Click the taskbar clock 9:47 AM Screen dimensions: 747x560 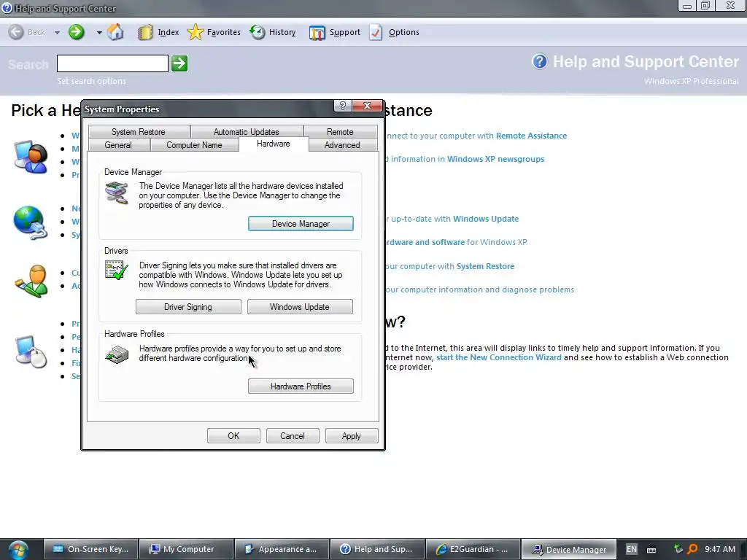pyautogui.click(x=720, y=549)
